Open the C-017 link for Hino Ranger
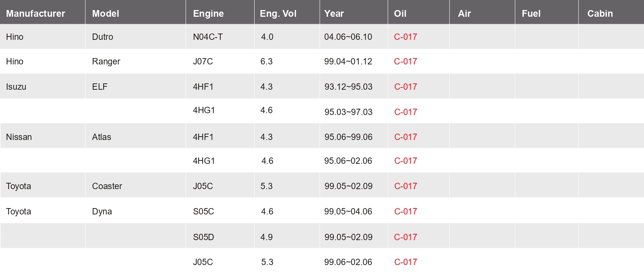Image resolution: width=644 pixels, height=274 pixels. tap(405, 61)
